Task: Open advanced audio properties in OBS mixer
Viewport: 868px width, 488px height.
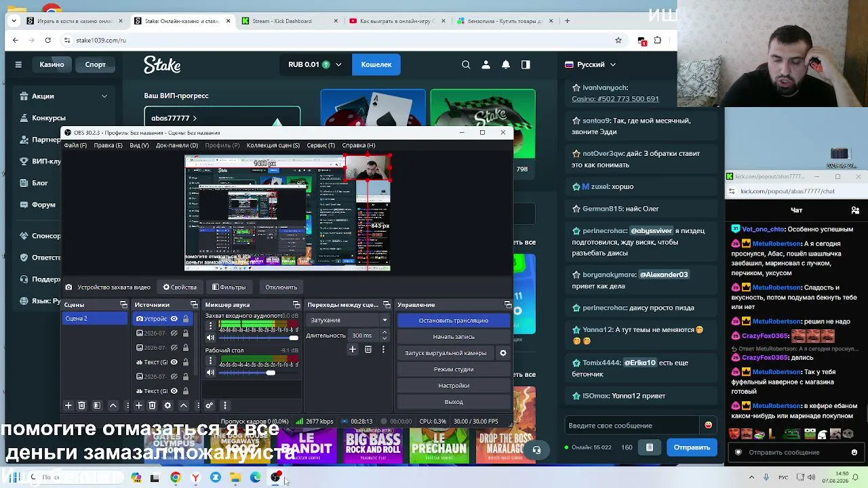Action: (x=210, y=405)
